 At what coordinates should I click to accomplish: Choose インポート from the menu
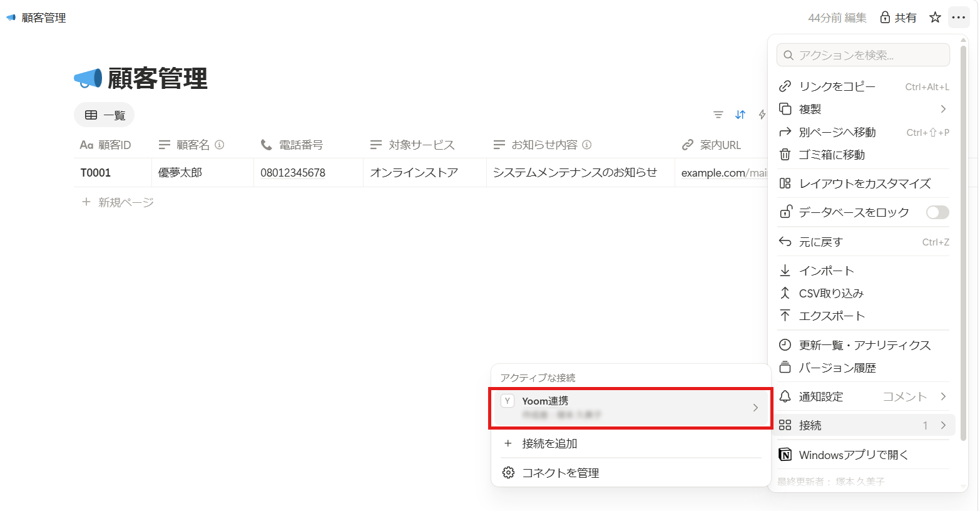click(x=864, y=271)
